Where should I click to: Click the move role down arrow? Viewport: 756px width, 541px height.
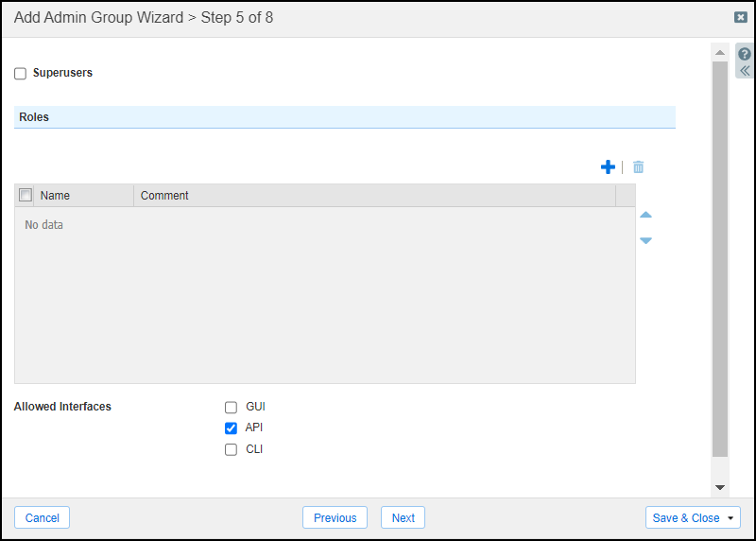point(645,240)
